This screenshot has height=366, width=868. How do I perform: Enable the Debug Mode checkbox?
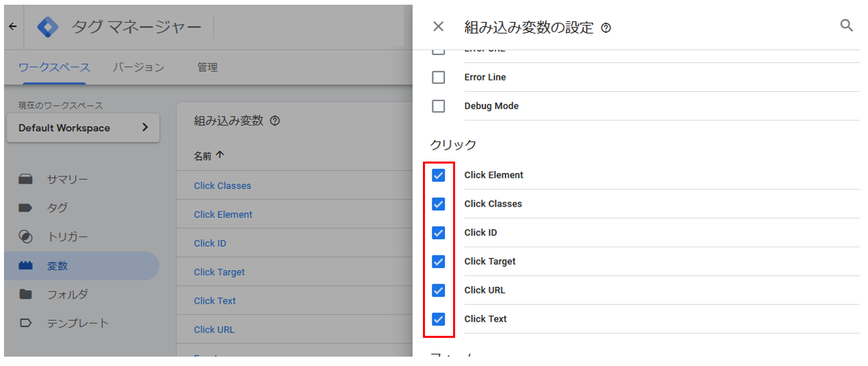[438, 106]
